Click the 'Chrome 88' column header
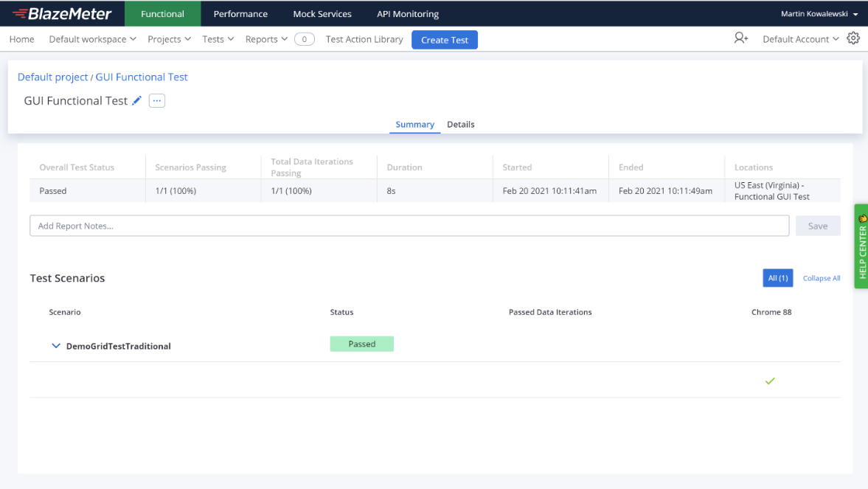Image resolution: width=868 pixels, height=489 pixels. click(x=771, y=312)
